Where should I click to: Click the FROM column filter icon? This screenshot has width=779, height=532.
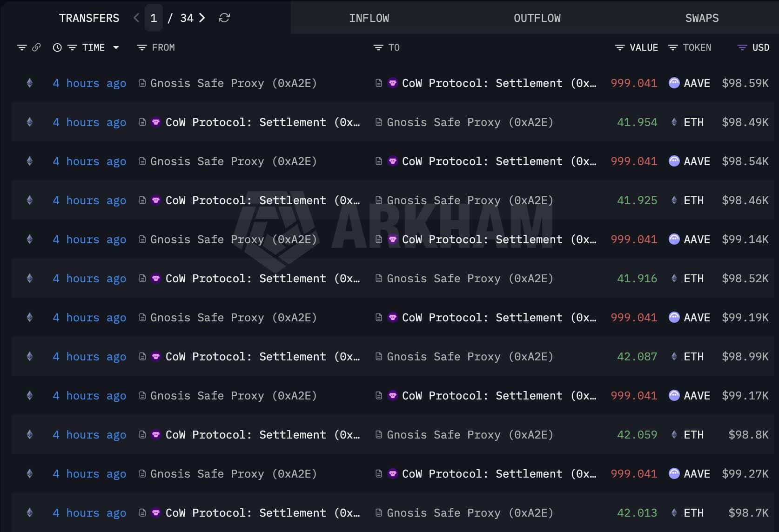[142, 47]
